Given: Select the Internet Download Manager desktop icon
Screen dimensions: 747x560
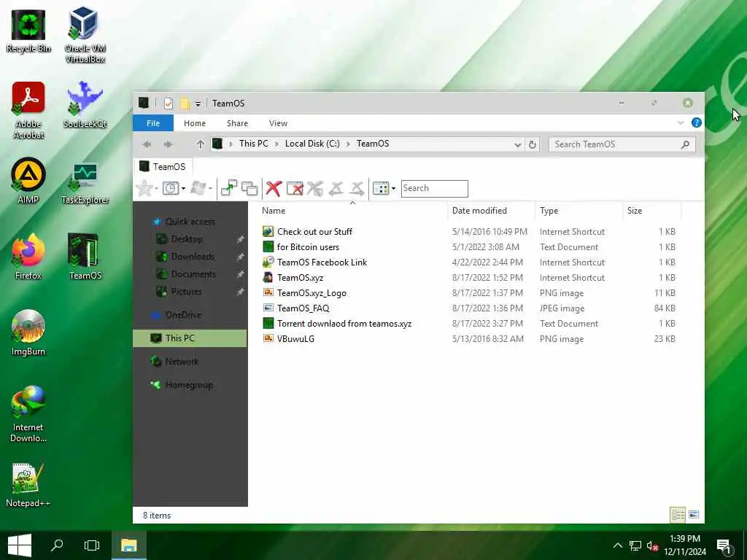Looking at the screenshot, I should 28,414.
